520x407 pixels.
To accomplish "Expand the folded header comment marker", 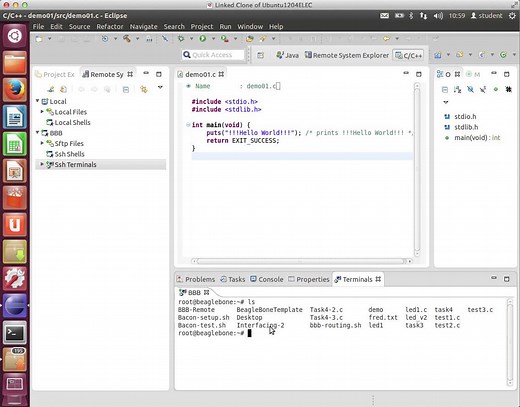I will coord(188,86).
